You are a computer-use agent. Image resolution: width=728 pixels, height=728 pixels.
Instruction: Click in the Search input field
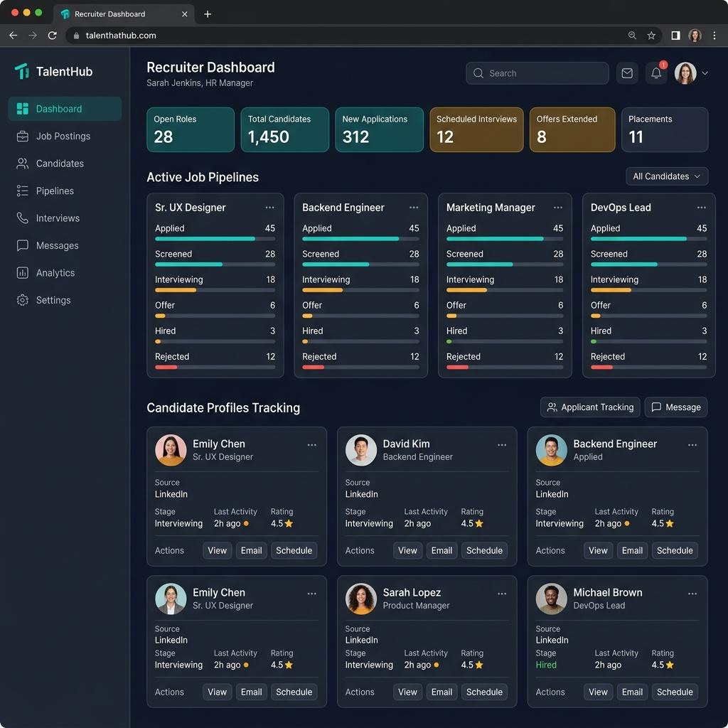point(537,73)
